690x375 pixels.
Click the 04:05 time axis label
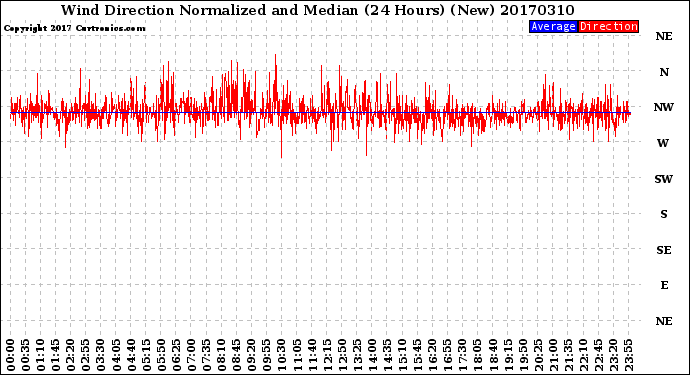click(116, 355)
